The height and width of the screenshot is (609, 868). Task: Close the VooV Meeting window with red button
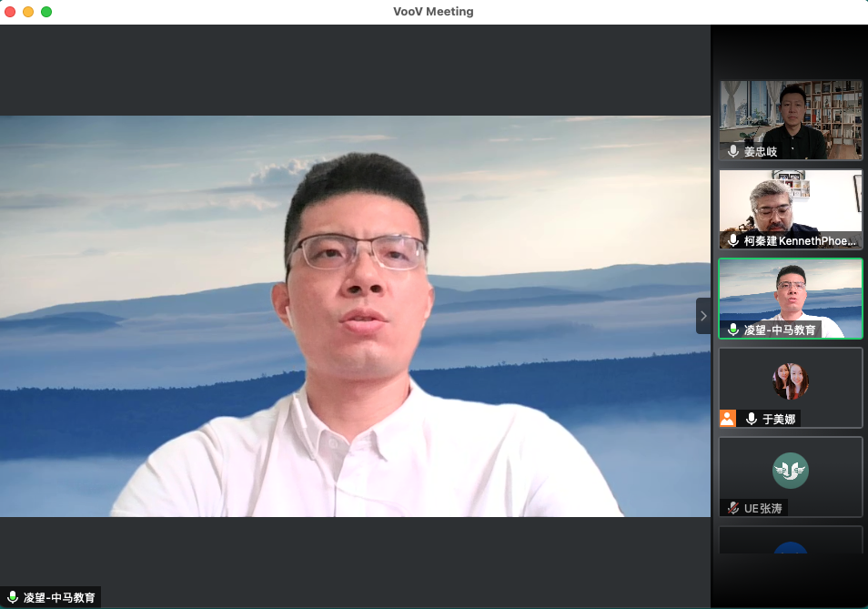pyautogui.click(x=10, y=12)
